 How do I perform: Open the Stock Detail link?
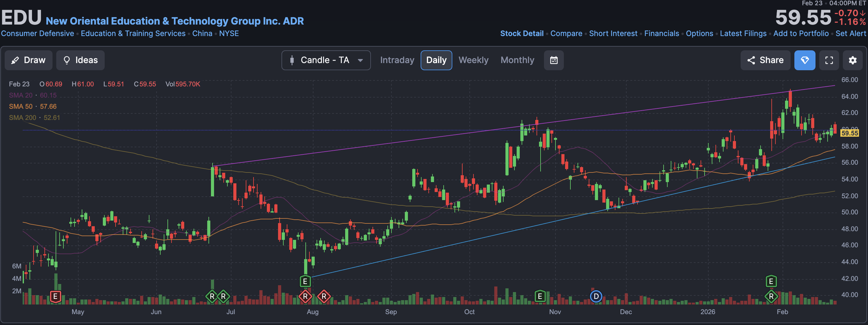click(522, 33)
